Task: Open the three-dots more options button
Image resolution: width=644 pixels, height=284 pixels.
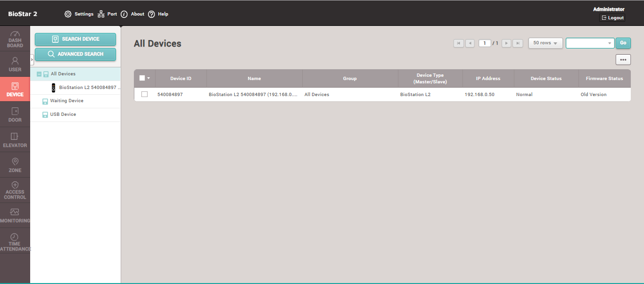Action: click(x=623, y=60)
